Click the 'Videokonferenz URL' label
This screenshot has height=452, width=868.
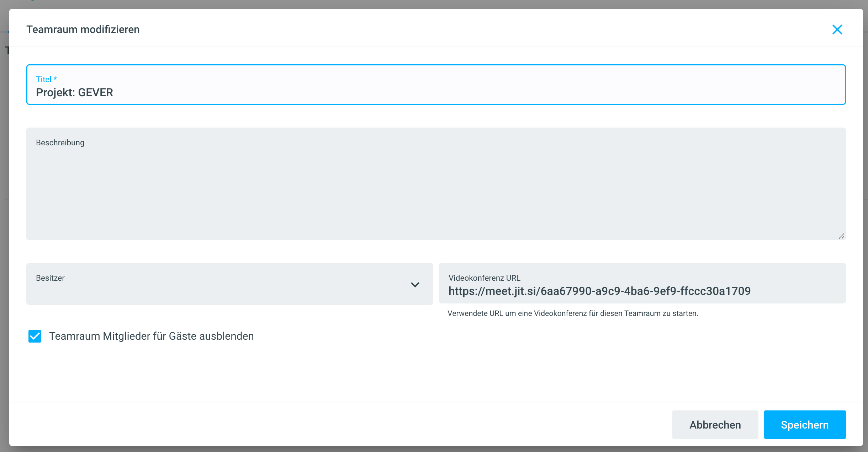484,278
